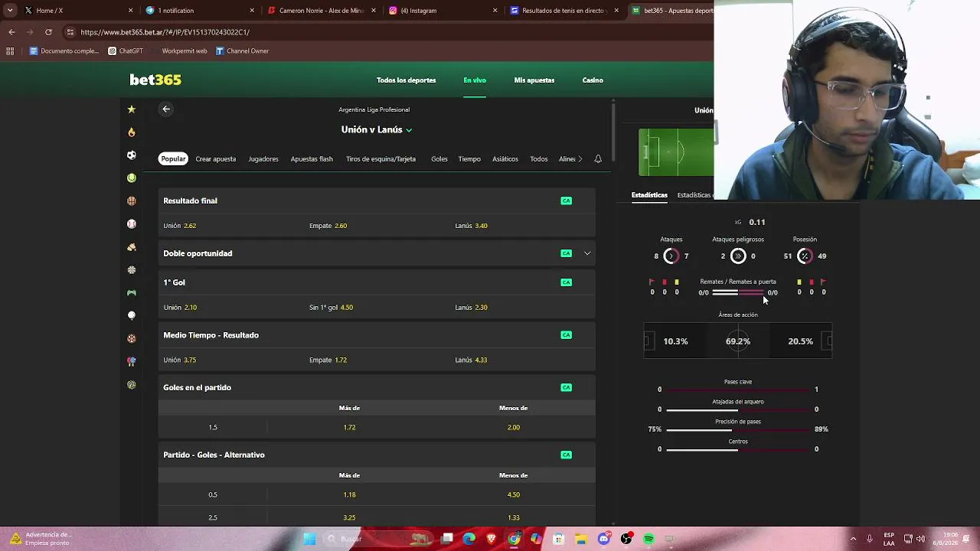Select the basketball icon in the sidebar
The width and height of the screenshot is (980, 551).
pos(132,201)
